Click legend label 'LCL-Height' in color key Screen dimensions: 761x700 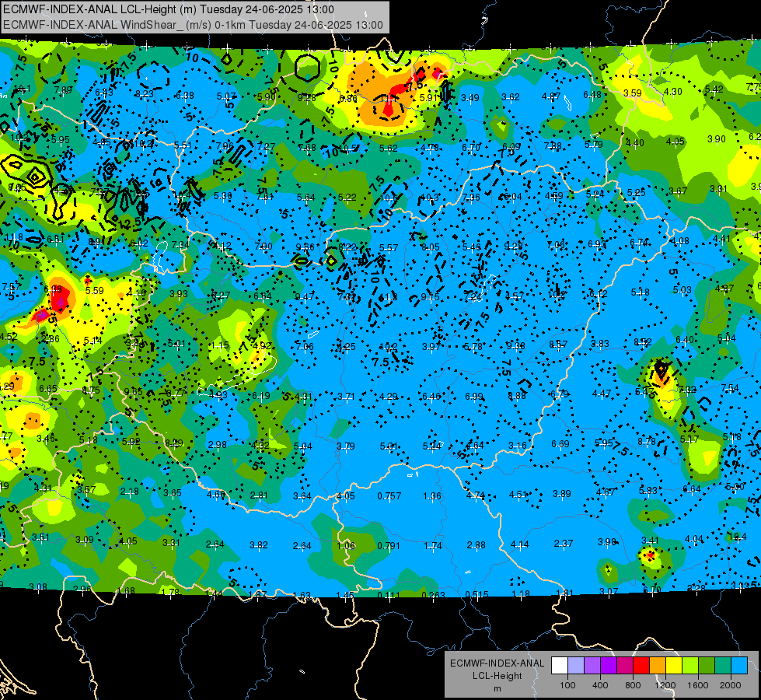click(497, 676)
